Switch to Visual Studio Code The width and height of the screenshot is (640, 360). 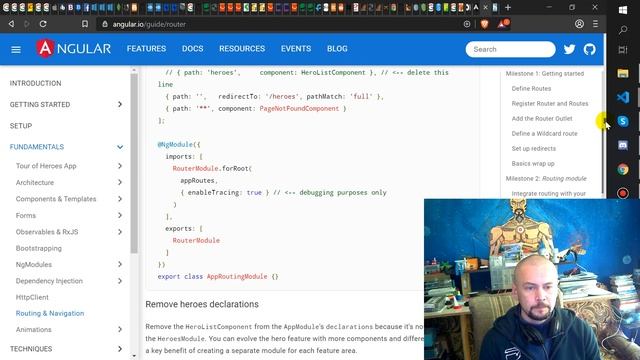[x=623, y=97]
